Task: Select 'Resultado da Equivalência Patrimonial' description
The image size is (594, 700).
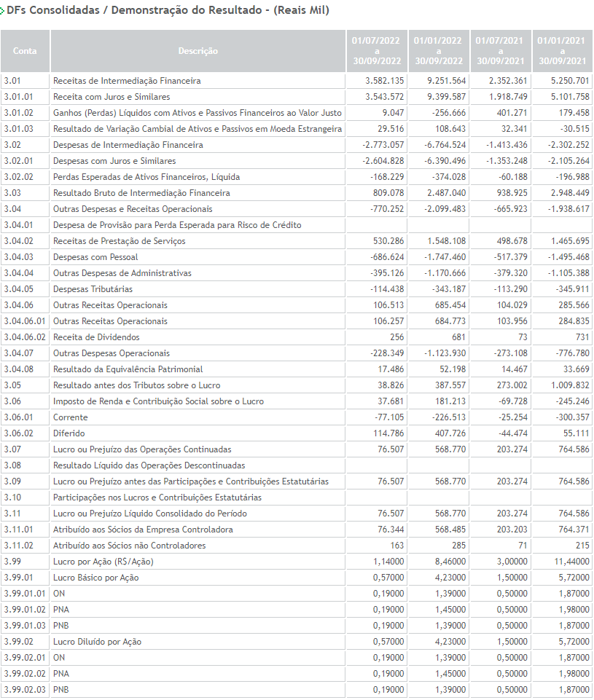Action: pos(128,369)
